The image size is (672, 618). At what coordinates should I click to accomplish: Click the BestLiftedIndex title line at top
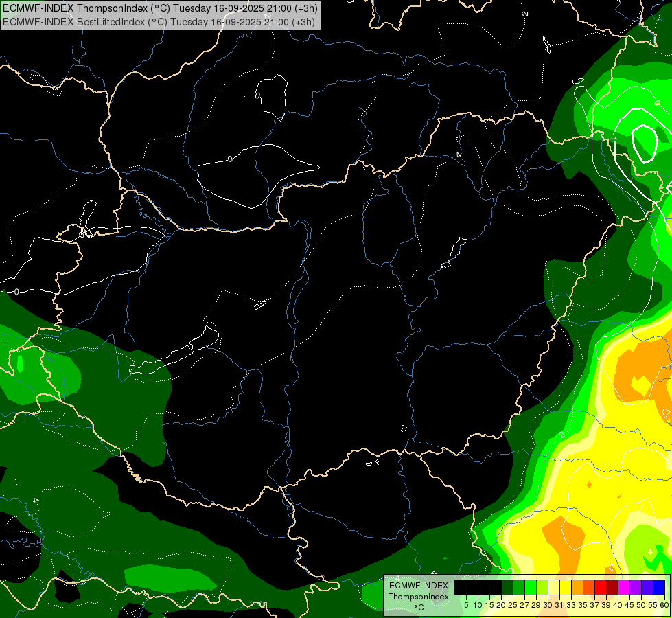159,22
